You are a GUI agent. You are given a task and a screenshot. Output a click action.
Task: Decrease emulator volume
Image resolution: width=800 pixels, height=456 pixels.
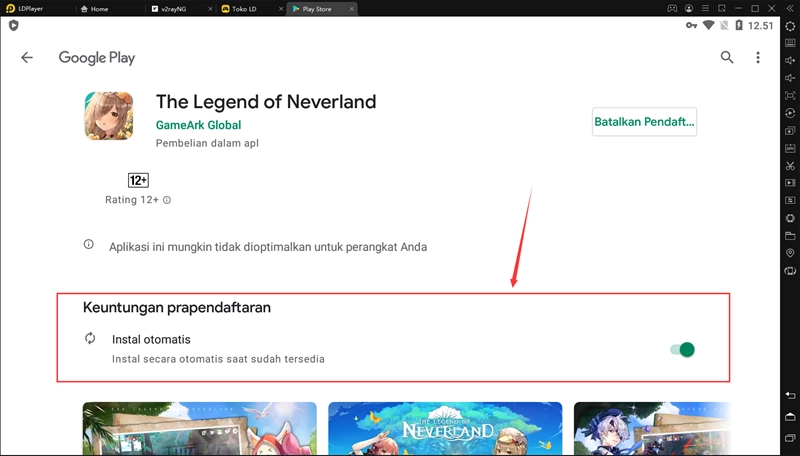tap(790, 78)
